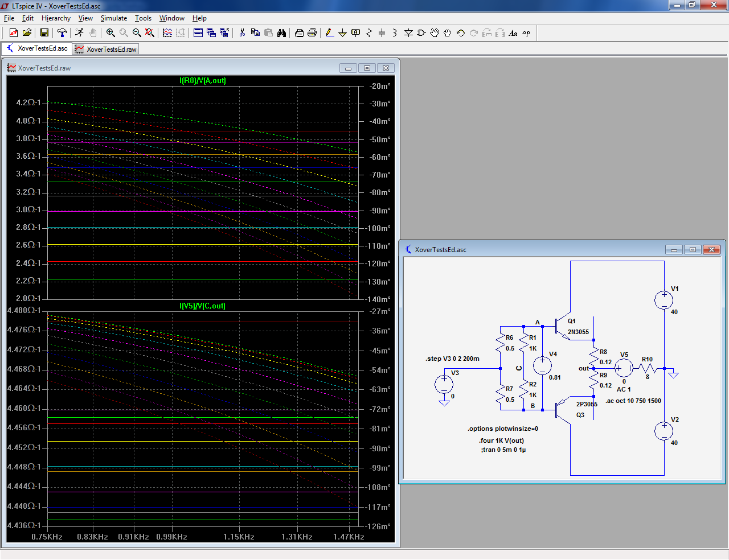Click the 0.75KHz frequency axis label
This screenshot has height=560, width=729.
click(47, 537)
